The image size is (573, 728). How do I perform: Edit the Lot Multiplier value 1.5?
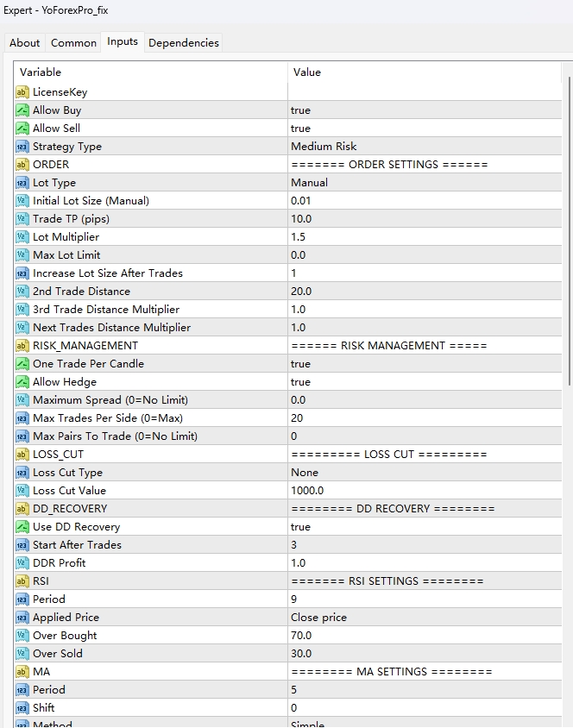click(x=425, y=237)
